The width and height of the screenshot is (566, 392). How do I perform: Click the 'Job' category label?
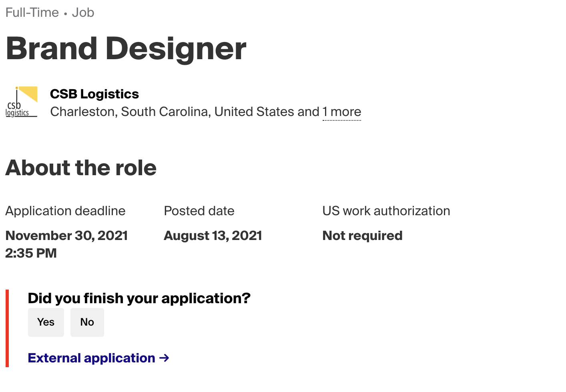(x=83, y=12)
